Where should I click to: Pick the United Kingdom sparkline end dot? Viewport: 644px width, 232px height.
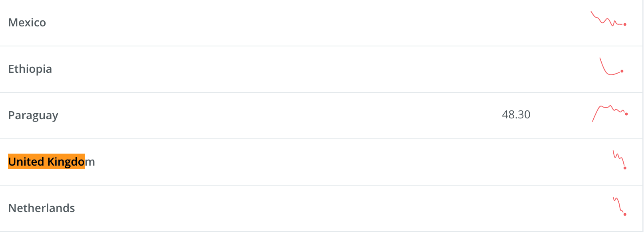point(625,168)
